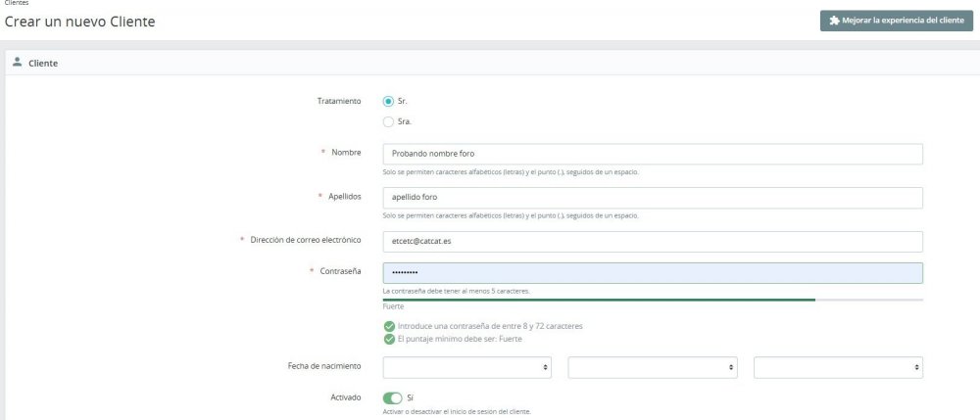Image resolution: width=980 pixels, height=420 pixels.
Task: Click the password strength bar
Action: point(653,300)
